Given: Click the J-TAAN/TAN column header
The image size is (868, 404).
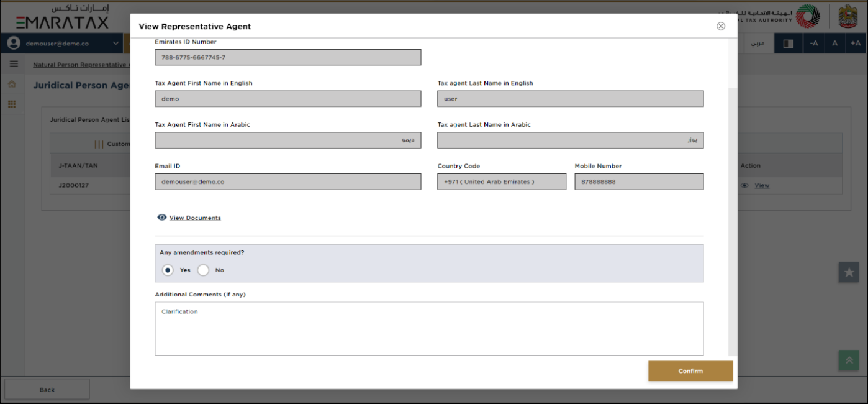Looking at the screenshot, I should pos(78,166).
